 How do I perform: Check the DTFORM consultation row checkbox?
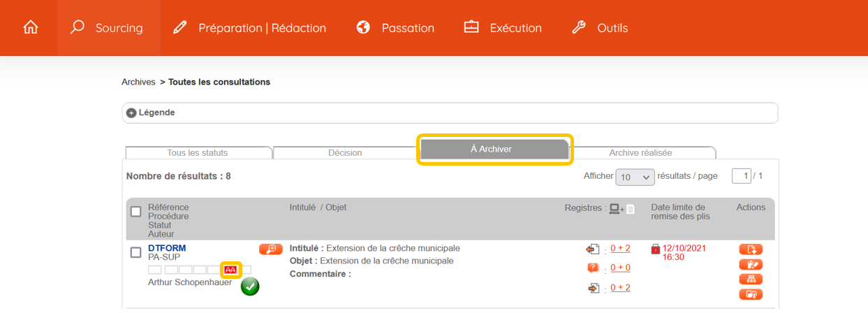(x=136, y=252)
